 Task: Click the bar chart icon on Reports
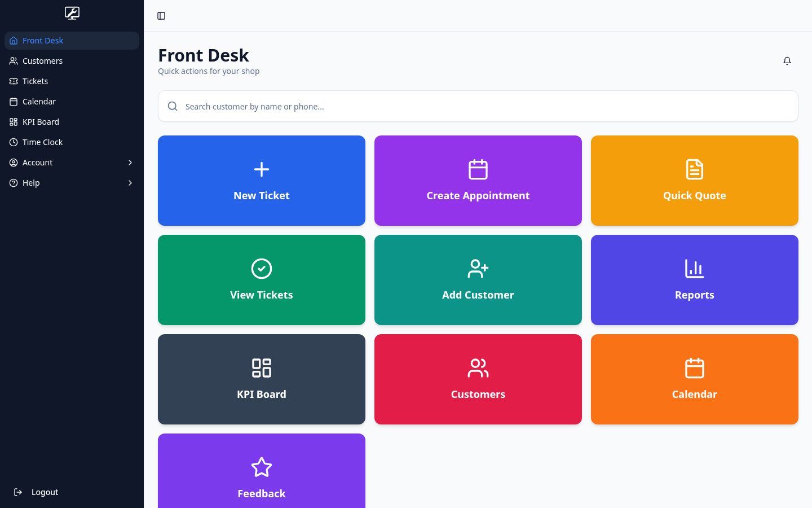pos(695,269)
